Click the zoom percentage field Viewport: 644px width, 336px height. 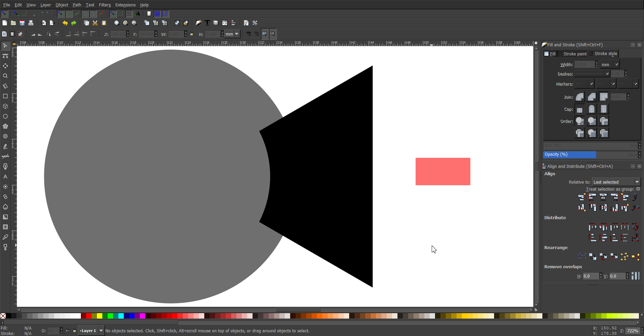(x=632, y=331)
